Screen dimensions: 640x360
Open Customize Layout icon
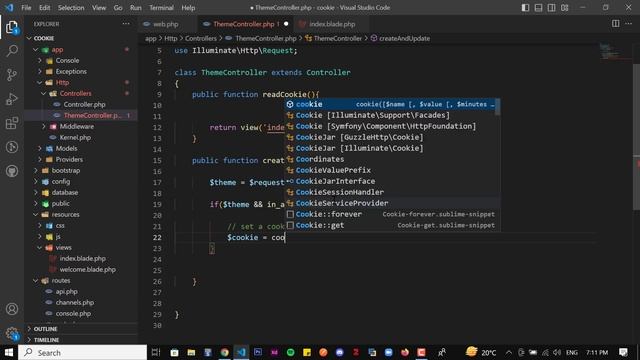(x=564, y=7)
